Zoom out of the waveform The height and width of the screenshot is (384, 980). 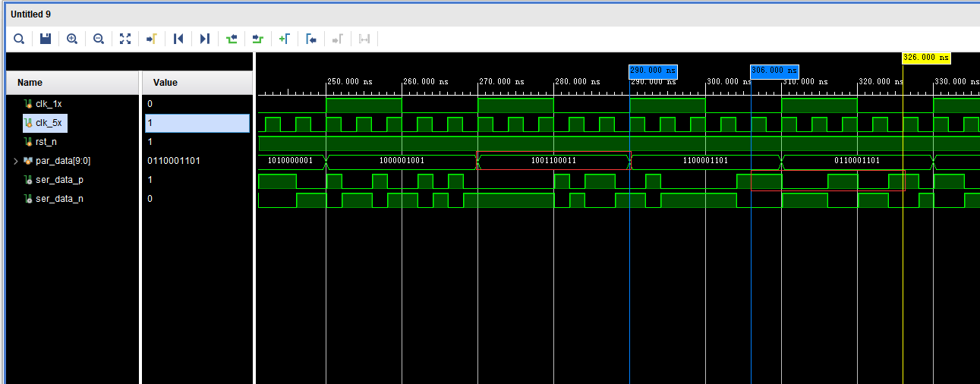click(x=99, y=39)
